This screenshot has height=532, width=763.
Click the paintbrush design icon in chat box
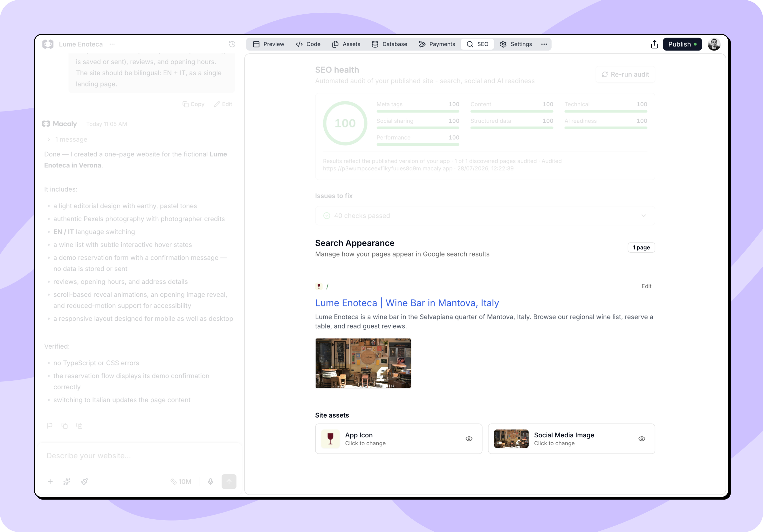[85, 481]
